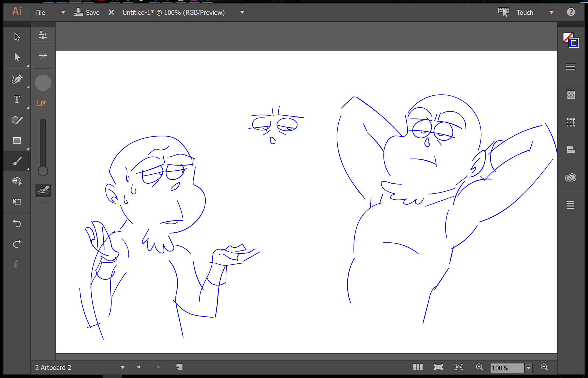The height and width of the screenshot is (378, 588).
Task: Click the 1 pt stroke size link
Action: pyautogui.click(x=41, y=102)
